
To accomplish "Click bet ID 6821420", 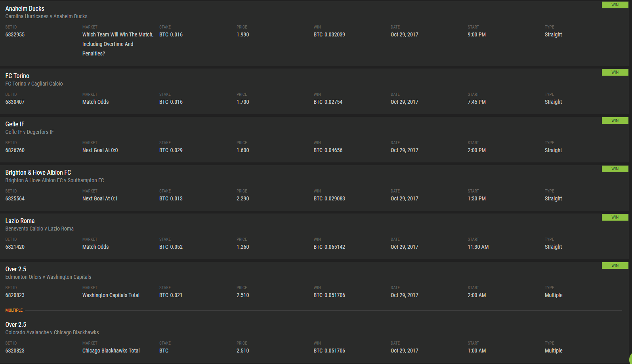I will point(15,247).
